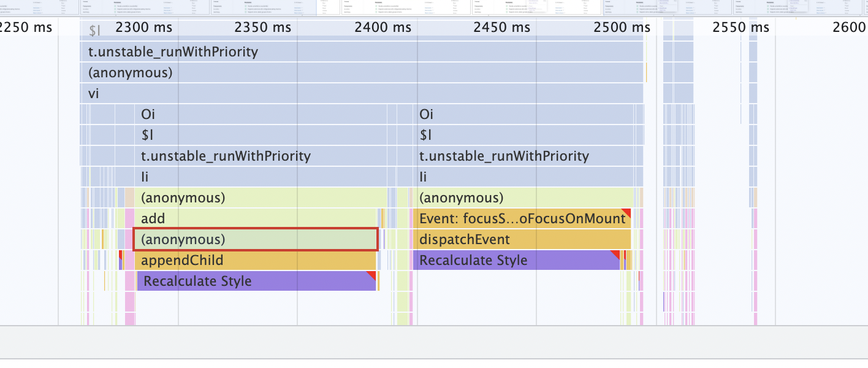868x368 pixels.
Task: Select the Oi frame in the dispatchEvent call stack
Action: click(525, 115)
